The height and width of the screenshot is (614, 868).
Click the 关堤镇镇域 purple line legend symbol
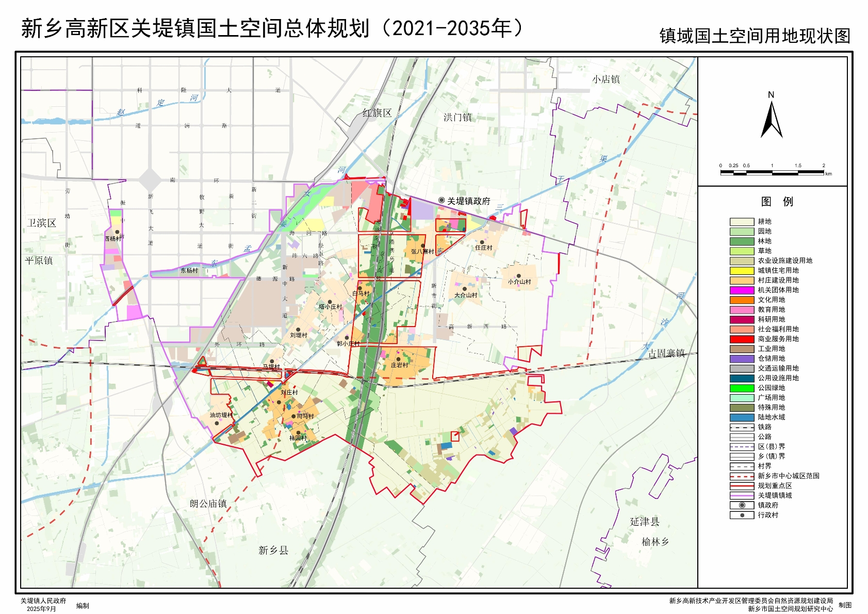(x=742, y=496)
